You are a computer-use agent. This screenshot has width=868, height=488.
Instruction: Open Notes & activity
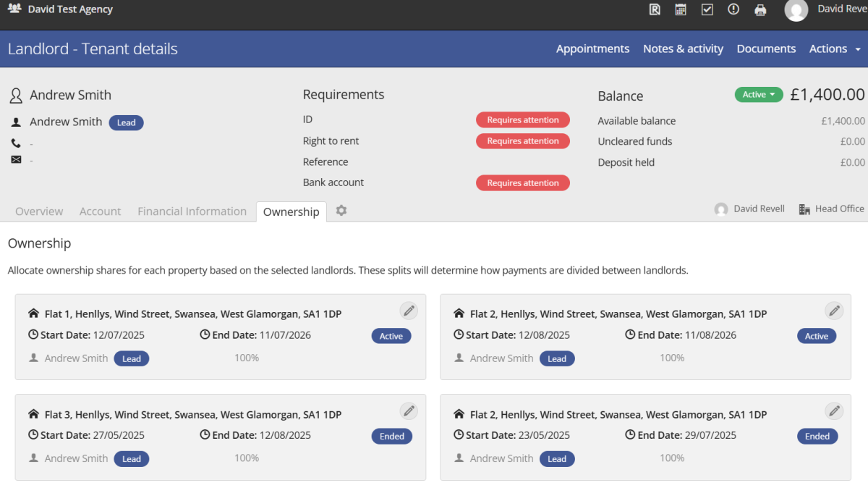(683, 49)
